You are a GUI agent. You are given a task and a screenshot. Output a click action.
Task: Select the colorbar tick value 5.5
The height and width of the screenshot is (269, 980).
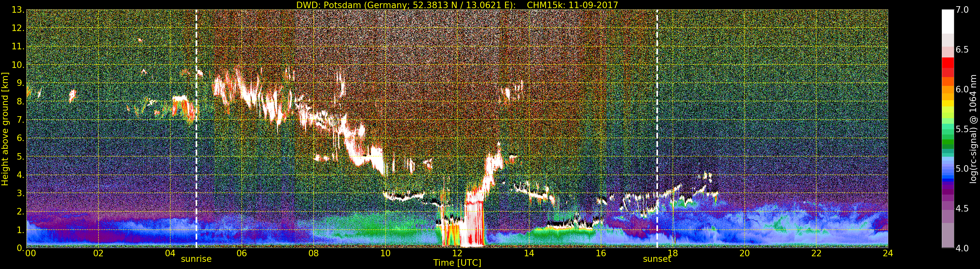[x=962, y=129]
